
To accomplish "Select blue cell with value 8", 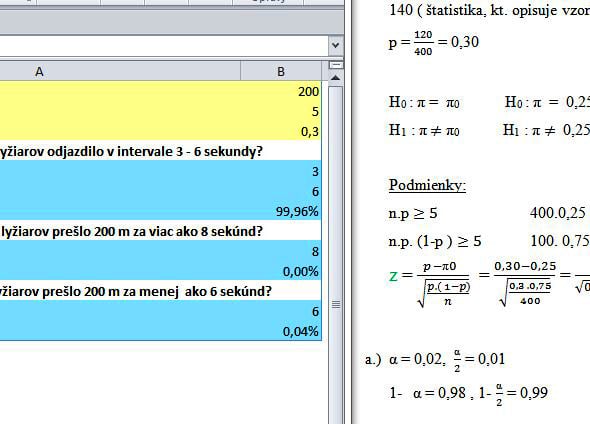I will [281, 251].
